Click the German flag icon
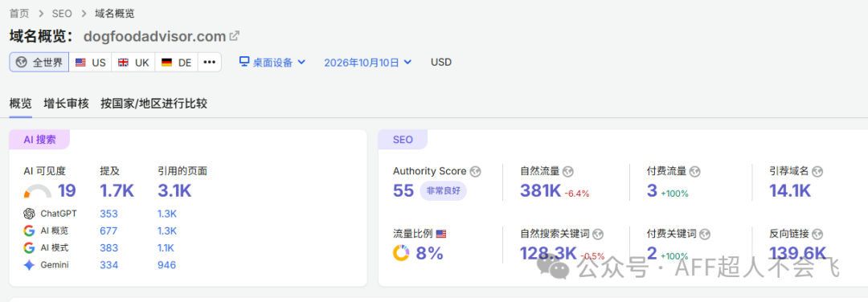Viewport: 868px width, 302px height. (x=166, y=63)
